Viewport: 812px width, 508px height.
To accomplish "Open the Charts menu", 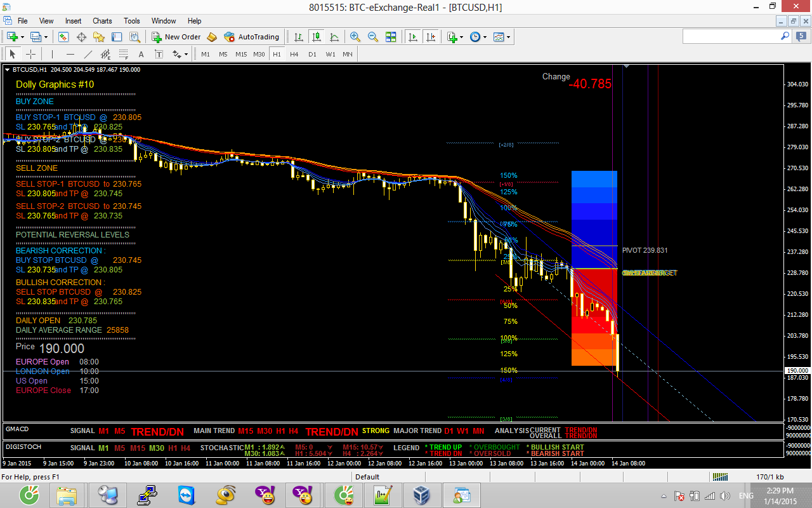I will tap(102, 21).
